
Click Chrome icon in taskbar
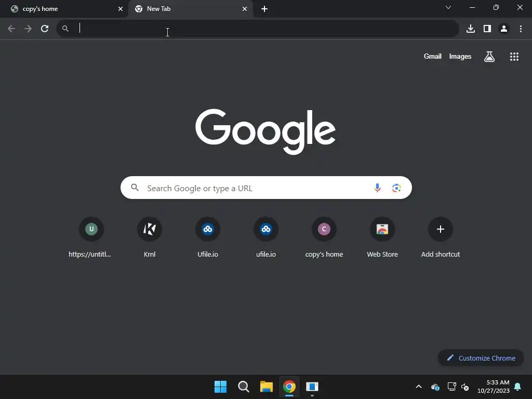click(289, 387)
